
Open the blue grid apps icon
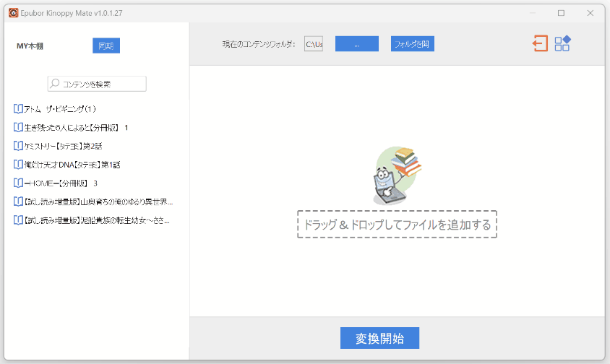pos(562,43)
